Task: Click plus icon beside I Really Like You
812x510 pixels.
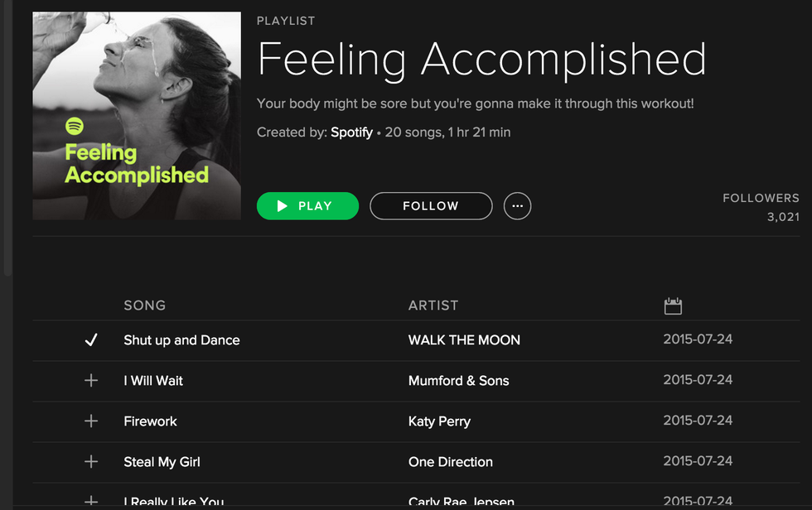Action: (91, 501)
